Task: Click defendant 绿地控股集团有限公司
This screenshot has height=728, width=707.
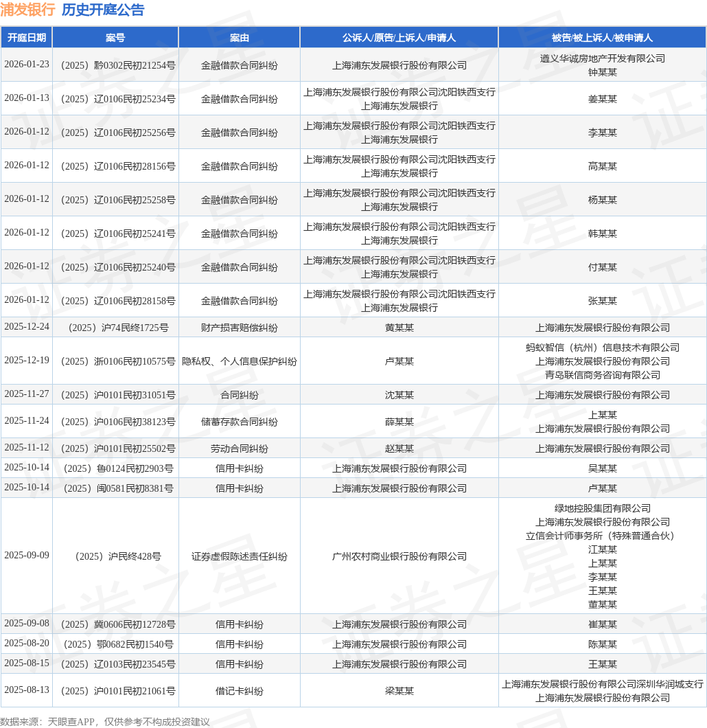Action: [602, 508]
